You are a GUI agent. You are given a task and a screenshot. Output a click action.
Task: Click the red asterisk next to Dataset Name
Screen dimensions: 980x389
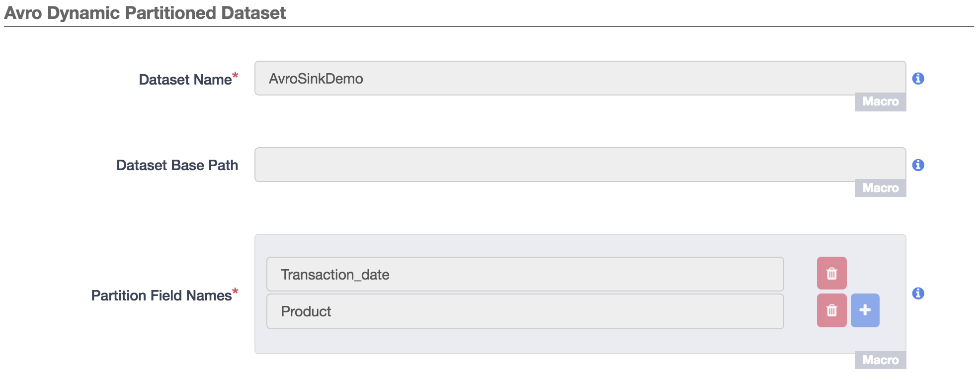[235, 76]
